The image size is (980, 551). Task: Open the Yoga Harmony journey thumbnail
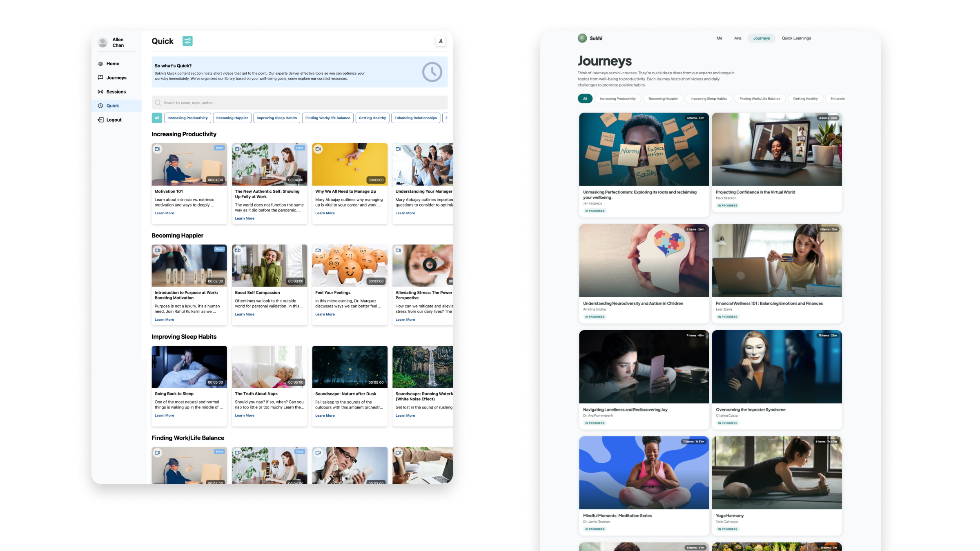(x=777, y=473)
